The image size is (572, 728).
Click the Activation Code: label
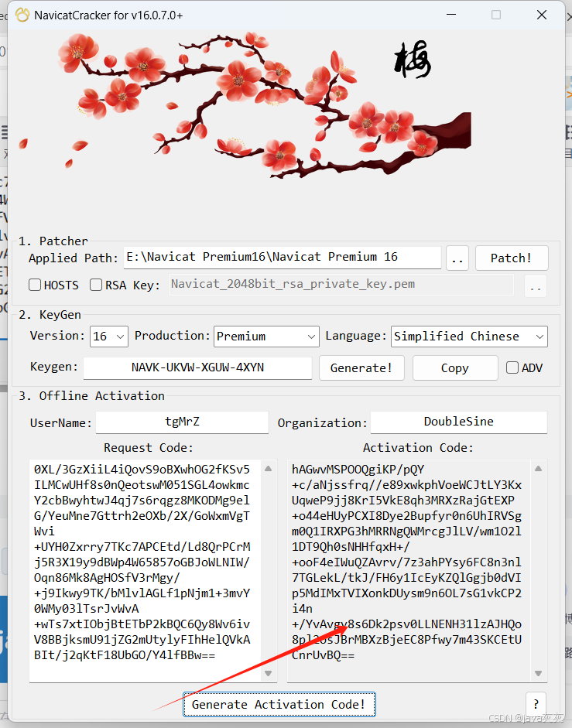point(418,448)
